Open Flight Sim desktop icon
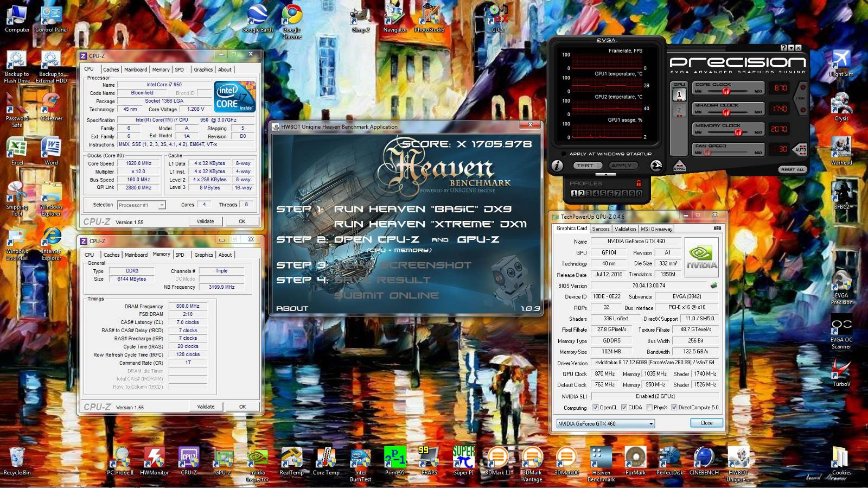Screen dimensions: 868x488 click(841, 62)
